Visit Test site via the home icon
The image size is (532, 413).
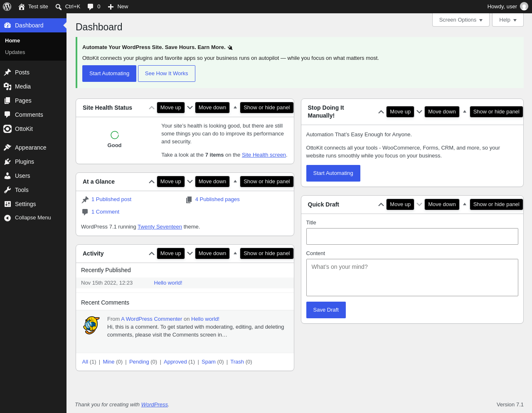point(33,7)
